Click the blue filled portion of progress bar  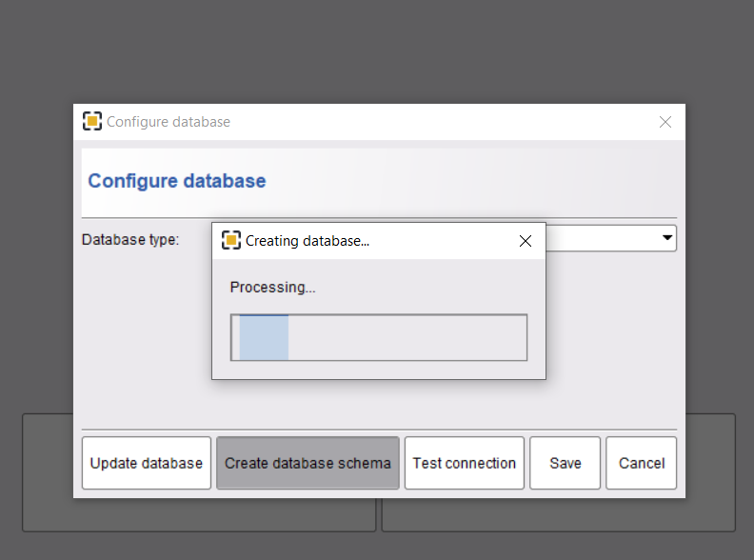click(x=264, y=337)
